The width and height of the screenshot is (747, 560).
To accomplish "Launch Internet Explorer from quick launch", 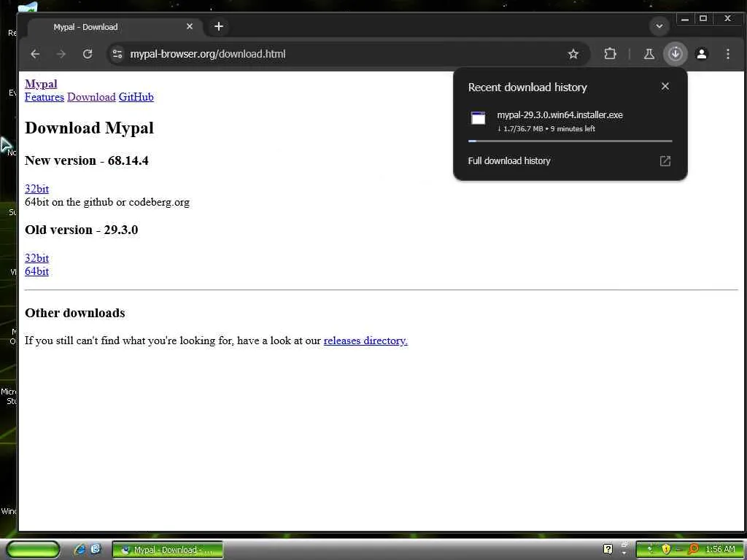I will pyautogui.click(x=80, y=550).
